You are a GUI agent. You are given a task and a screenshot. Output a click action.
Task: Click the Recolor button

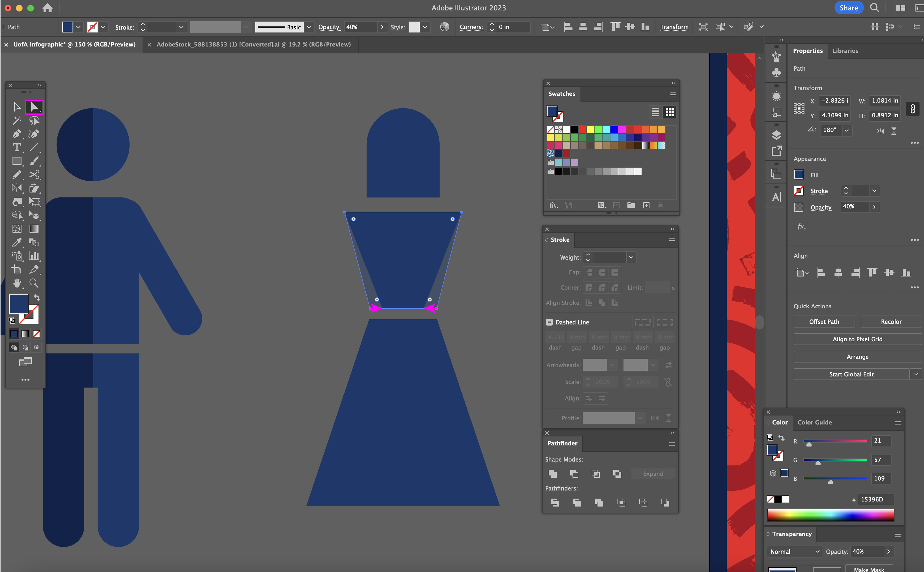pos(891,321)
